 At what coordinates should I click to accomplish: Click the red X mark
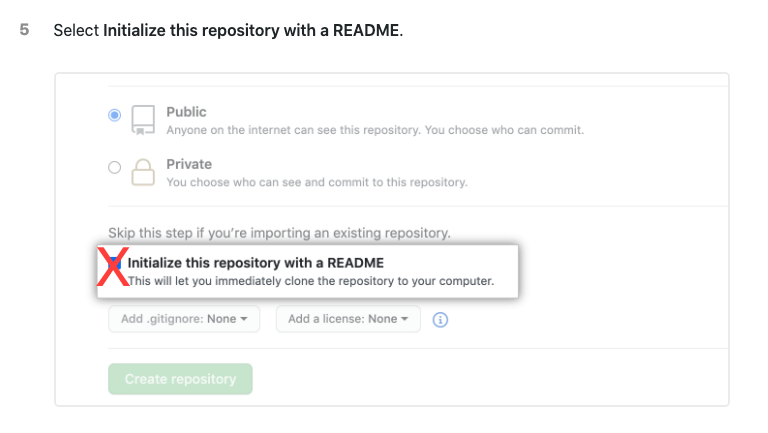click(x=112, y=268)
